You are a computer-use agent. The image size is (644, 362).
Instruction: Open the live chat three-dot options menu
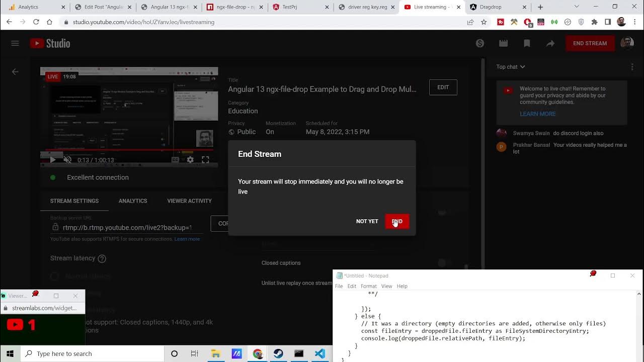[632, 67]
